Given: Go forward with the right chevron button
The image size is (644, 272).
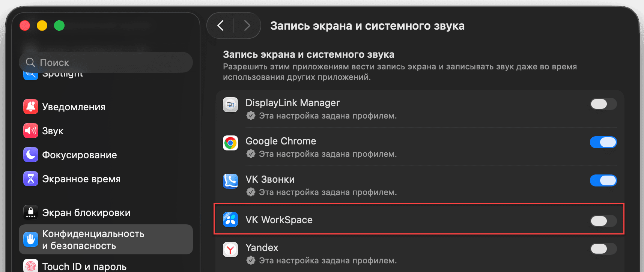Looking at the screenshot, I should 247,26.
